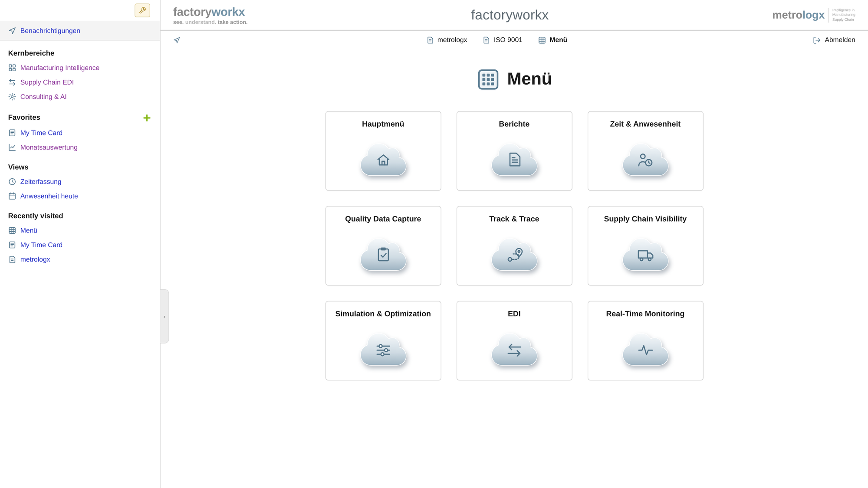Click the file icon beside sidebar metrologx

pyautogui.click(x=12, y=259)
